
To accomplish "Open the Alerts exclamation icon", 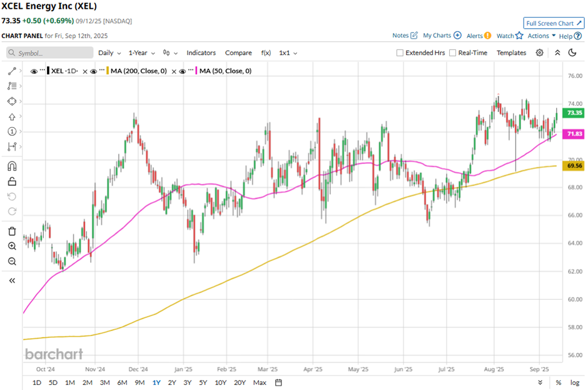I will [x=487, y=36].
